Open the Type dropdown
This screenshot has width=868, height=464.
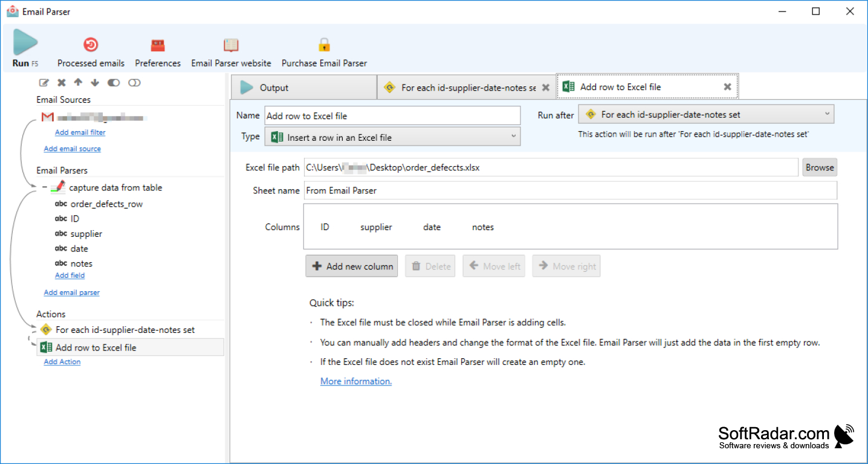[x=392, y=137]
